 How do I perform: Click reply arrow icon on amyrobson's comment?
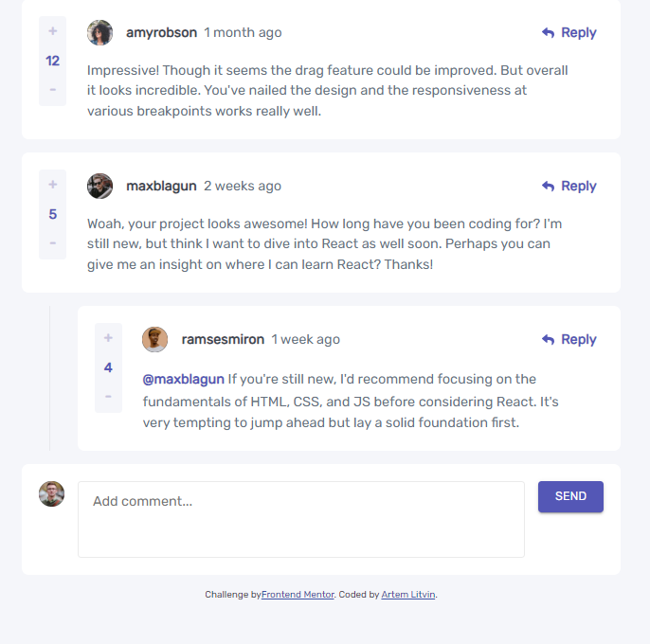coord(548,33)
